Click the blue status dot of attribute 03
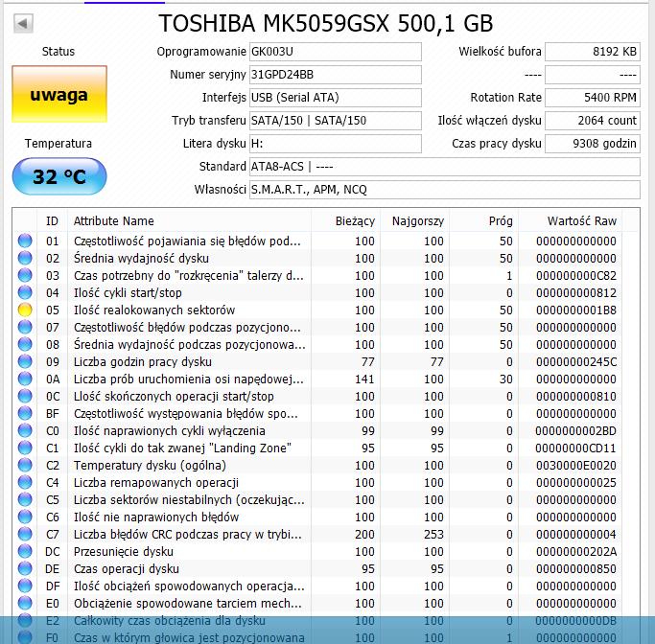 pos(25,275)
